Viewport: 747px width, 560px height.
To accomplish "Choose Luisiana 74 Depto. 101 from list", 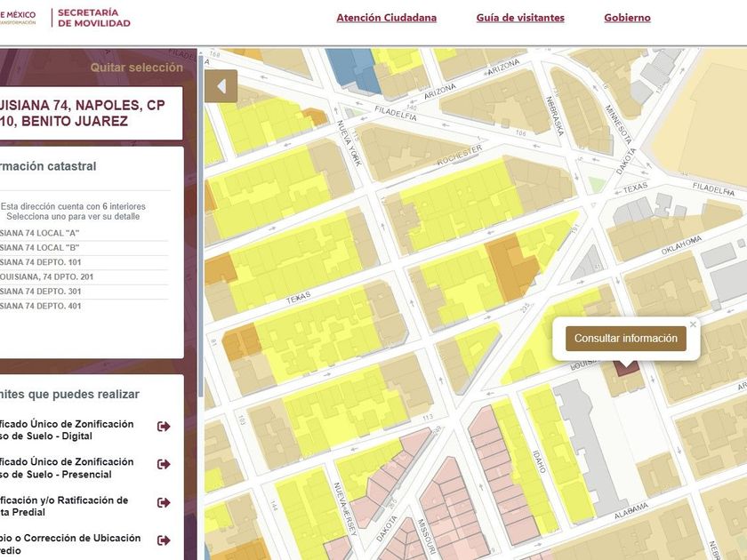I will click(x=41, y=262).
